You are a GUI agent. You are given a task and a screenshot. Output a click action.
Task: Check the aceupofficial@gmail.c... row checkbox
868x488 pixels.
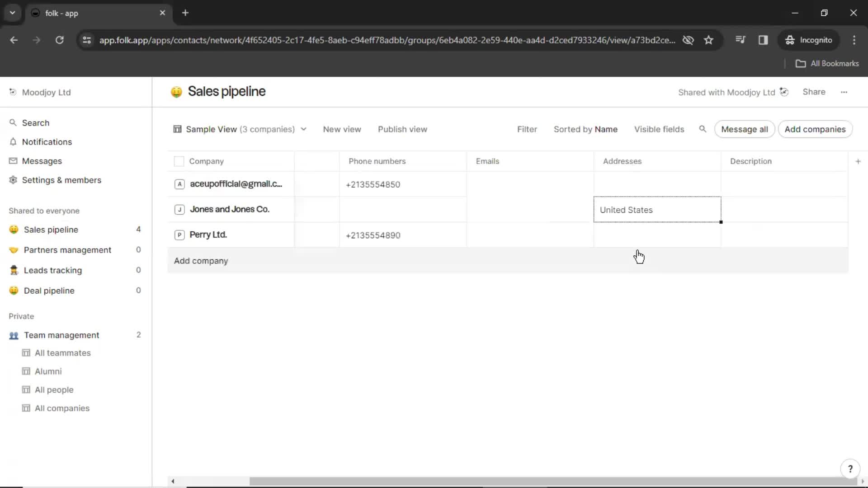tap(179, 183)
